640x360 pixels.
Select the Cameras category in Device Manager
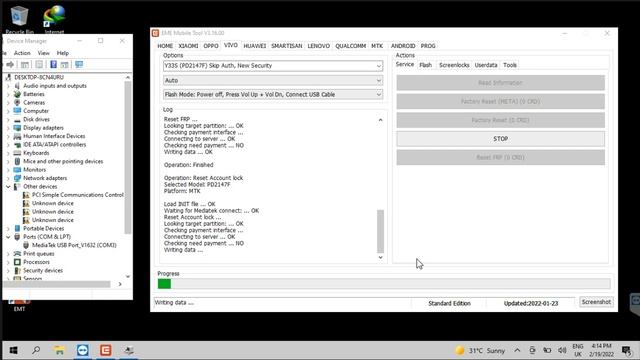tap(34, 102)
